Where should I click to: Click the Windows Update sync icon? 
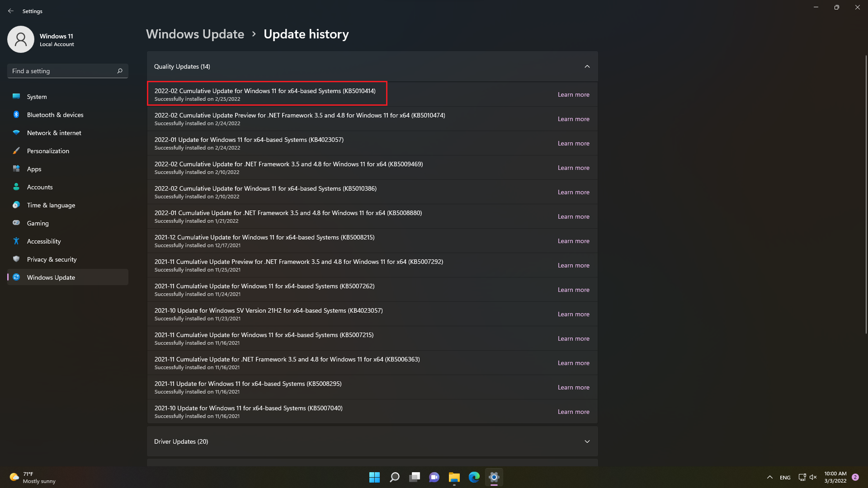pos(16,277)
